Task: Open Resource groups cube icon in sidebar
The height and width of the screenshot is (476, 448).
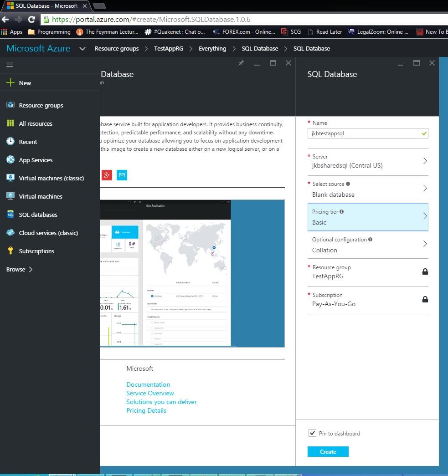Action: (10, 105)
